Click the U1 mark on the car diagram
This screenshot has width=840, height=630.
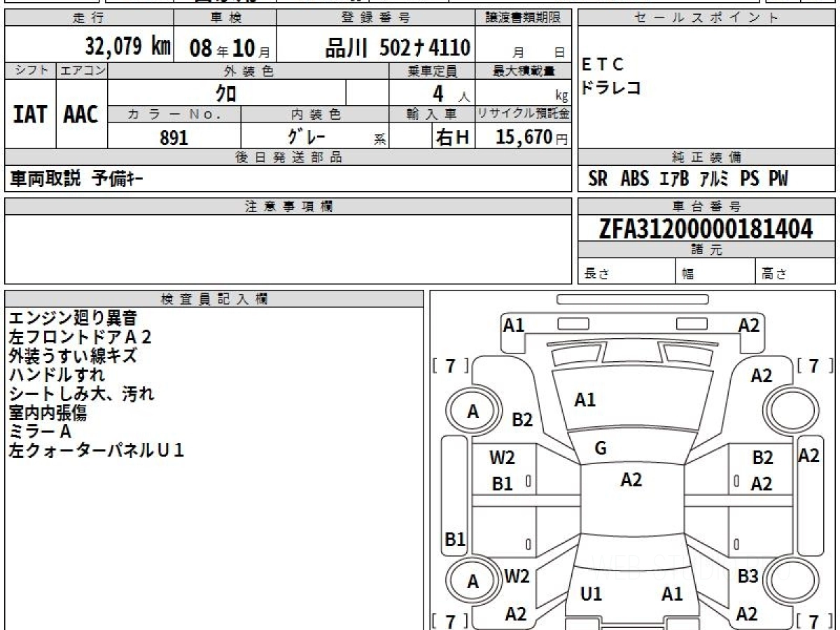591,594
